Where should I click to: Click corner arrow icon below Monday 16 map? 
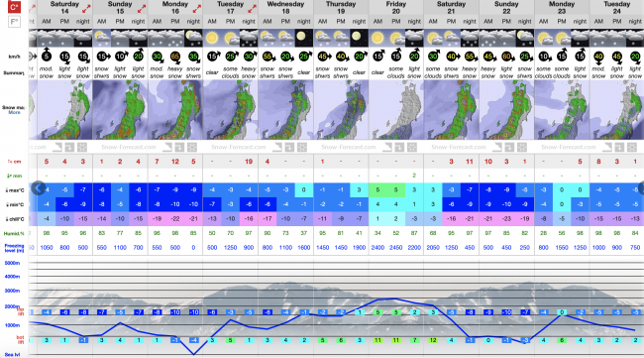[x=167, y=147]
